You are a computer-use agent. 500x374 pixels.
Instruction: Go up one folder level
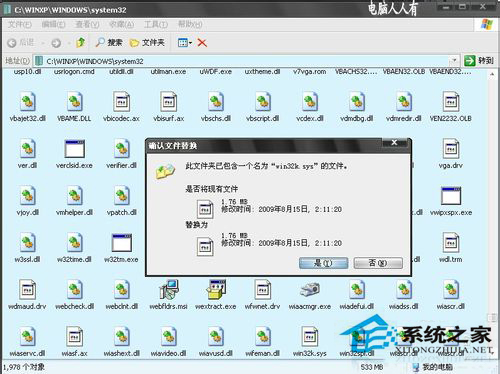coord(81,42)
